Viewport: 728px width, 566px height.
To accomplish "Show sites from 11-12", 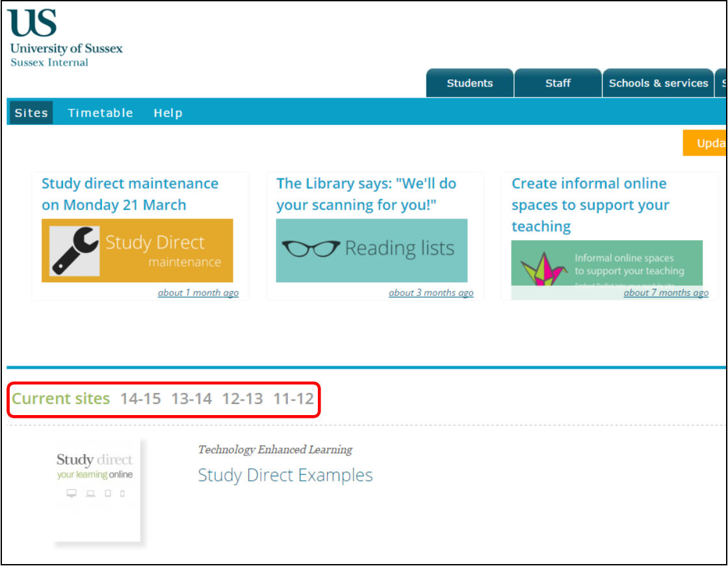I will click(x=293, y=399).
